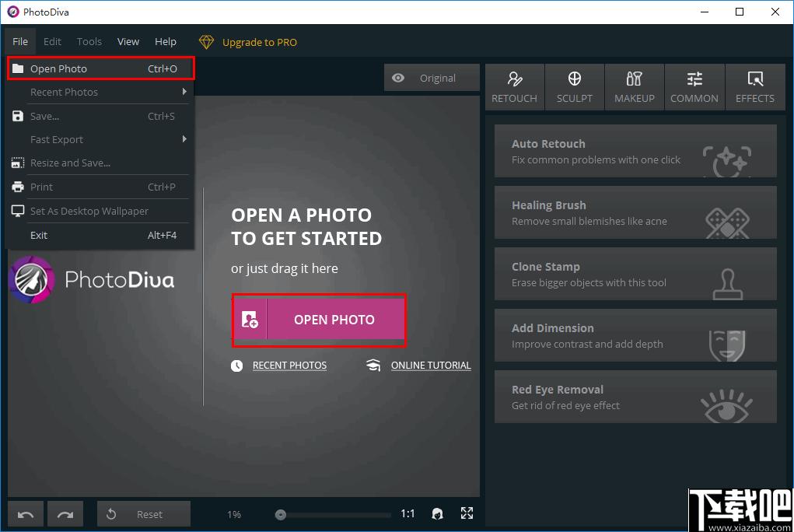Click the fit-to-screen expand icon

click(x=467, y=513)
